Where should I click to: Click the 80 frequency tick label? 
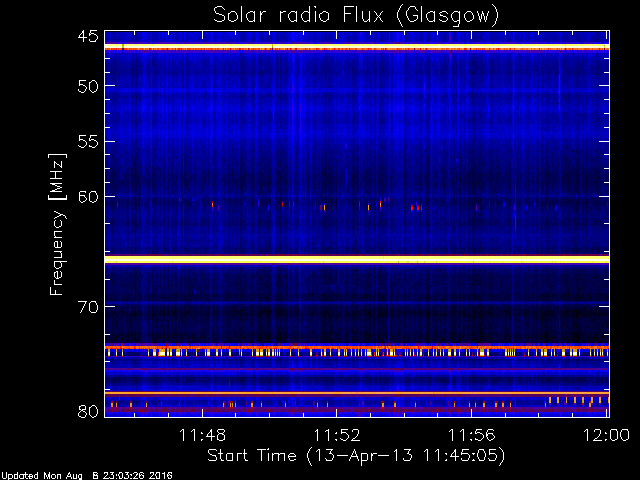pyautogui.click(x=88, y=411)
